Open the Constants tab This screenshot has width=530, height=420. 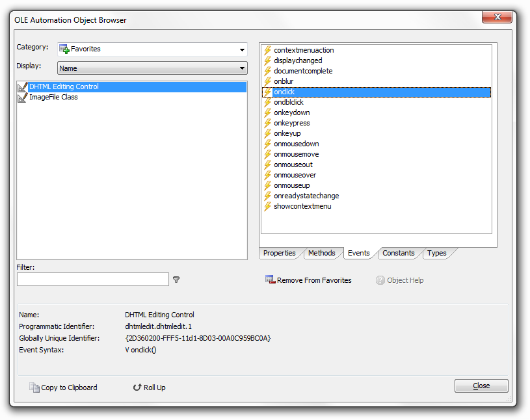click(x=398, y=253)
